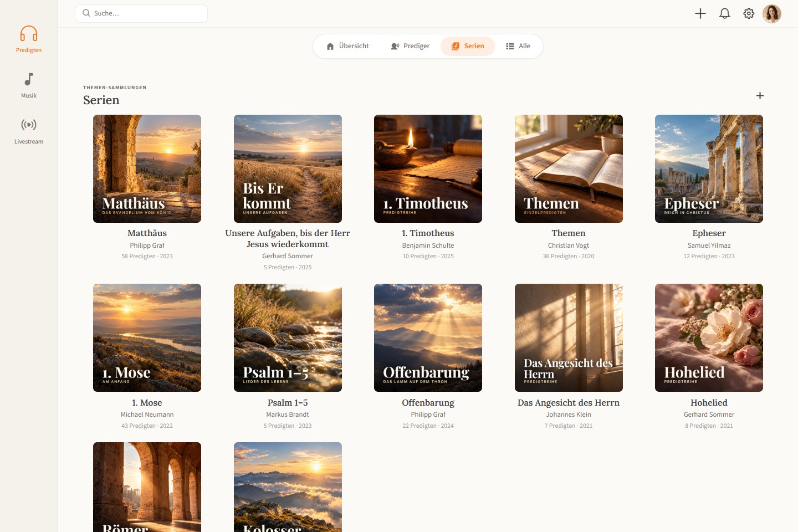Switch to the Übersicht tab
Image resolution: width=798 pixels, height=532 pixels.
coord(347,46)
